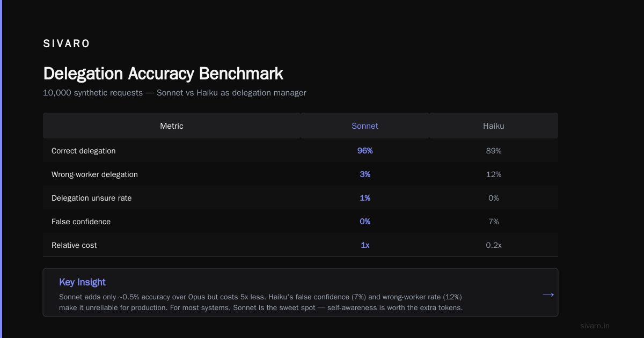
Task: Click the Correct delegation row label
Action: pyautogui.click(x=83, y=151)
